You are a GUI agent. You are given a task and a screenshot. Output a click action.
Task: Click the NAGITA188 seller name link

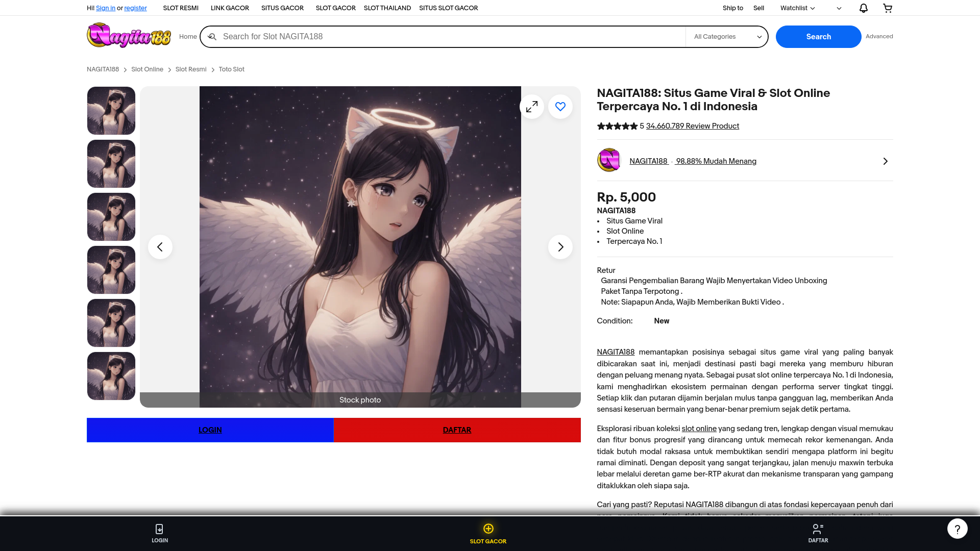point(648,161)
